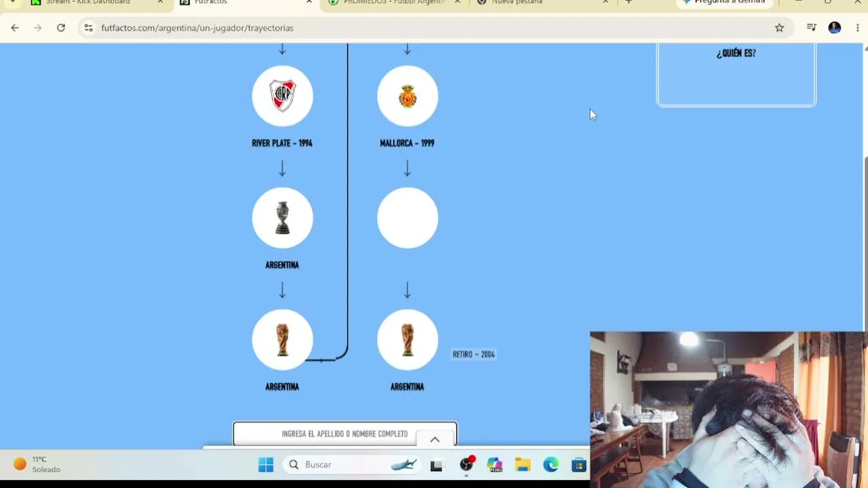Go back to the previous page
This screenshot has width=868, height=488.
[x=15, y=28]
